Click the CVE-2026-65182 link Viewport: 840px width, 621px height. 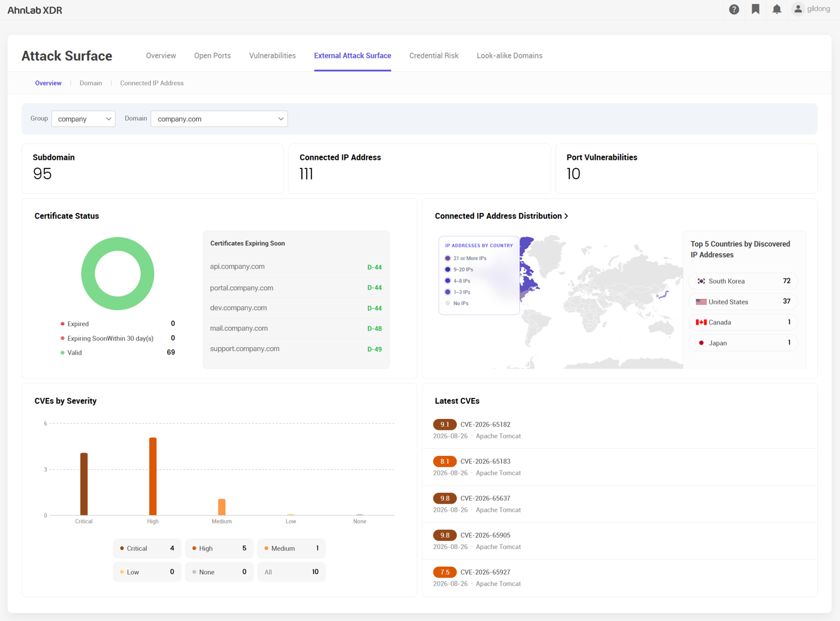pos(485,424)
